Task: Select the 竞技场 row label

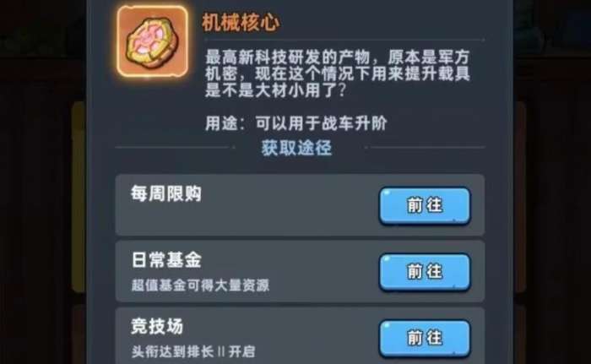Action: coord(157,326)
